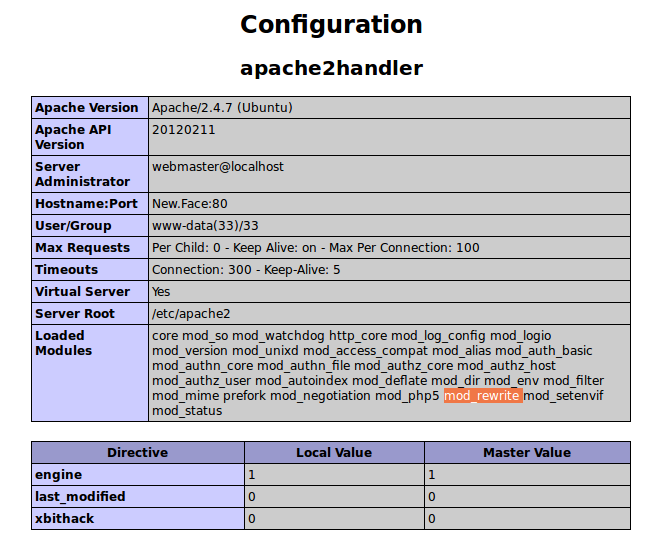
Task: Select the Hostname:Port label
Action: click(x=86, y=204)
